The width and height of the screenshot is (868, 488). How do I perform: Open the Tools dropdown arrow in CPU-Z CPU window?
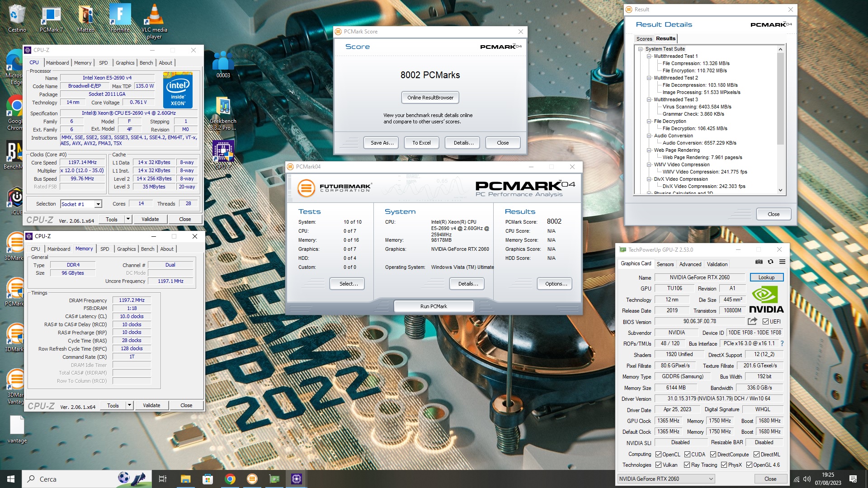pos(128,219)
